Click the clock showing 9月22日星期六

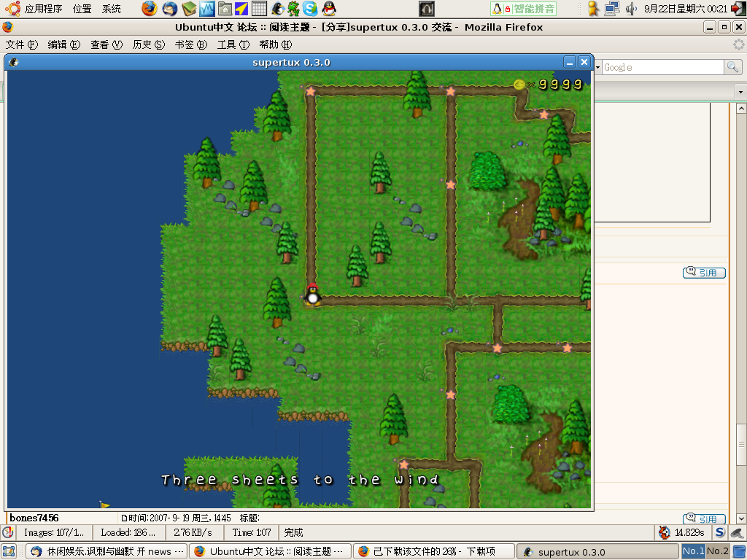click(x=686, y=9)
